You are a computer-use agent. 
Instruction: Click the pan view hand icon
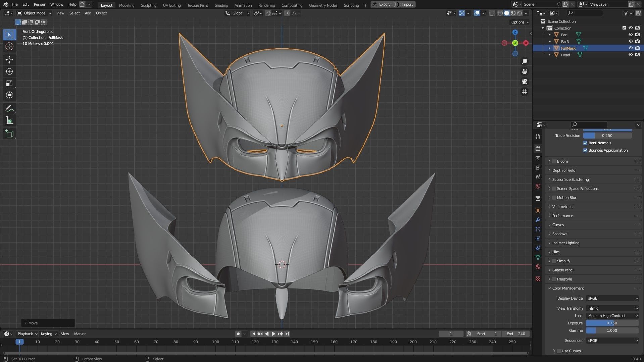(x=525, y=71)
